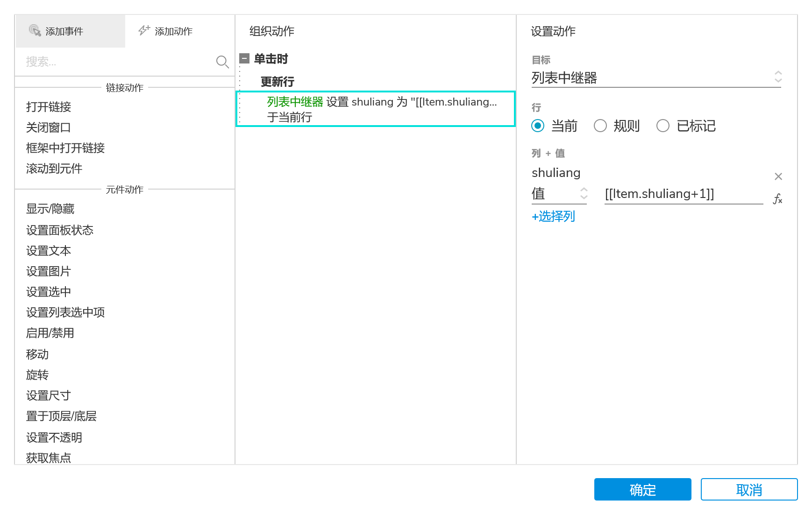
Task: Click the [[Item.shuliang+1]] value field
Action: [683, 194]
